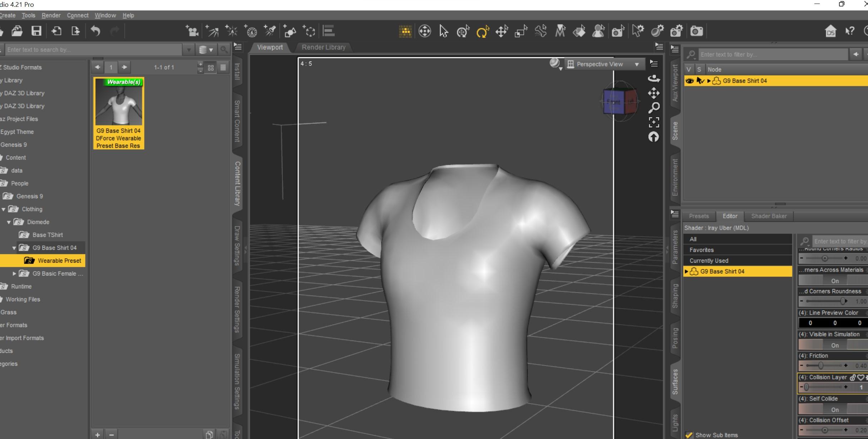Click the Render camera icon
Screen dimensions: 868x439
[696, 31]
